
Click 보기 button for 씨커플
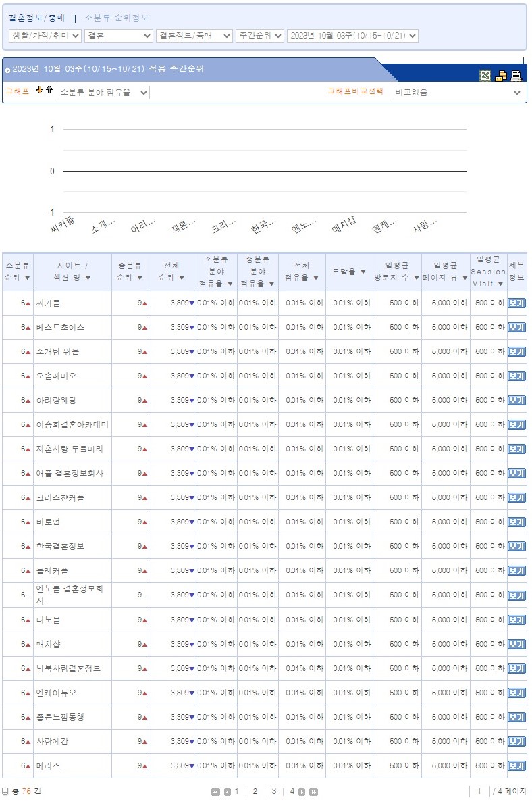point(516,303)
